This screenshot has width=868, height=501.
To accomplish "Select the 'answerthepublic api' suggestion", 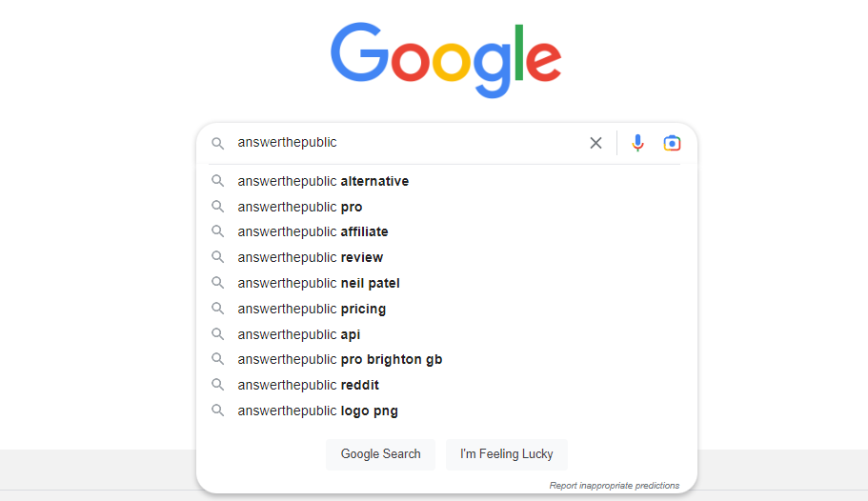I will [x=299, y=334].
